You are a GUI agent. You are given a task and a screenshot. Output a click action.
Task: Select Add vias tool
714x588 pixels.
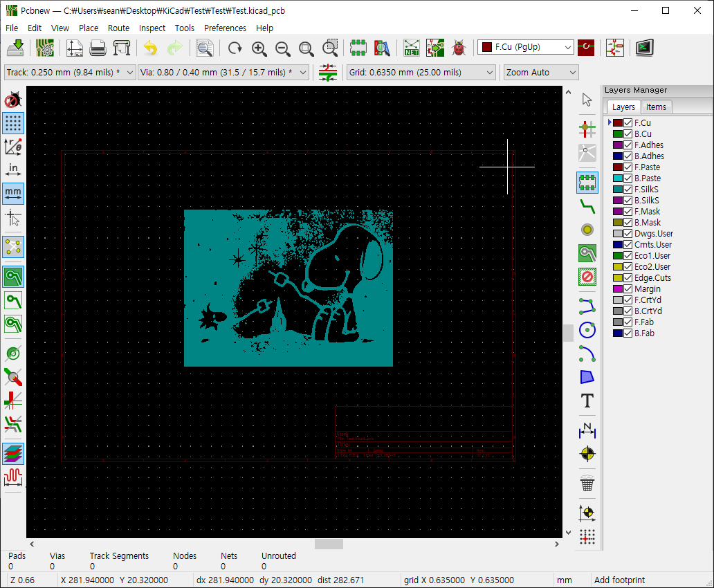tap(587, 230)
